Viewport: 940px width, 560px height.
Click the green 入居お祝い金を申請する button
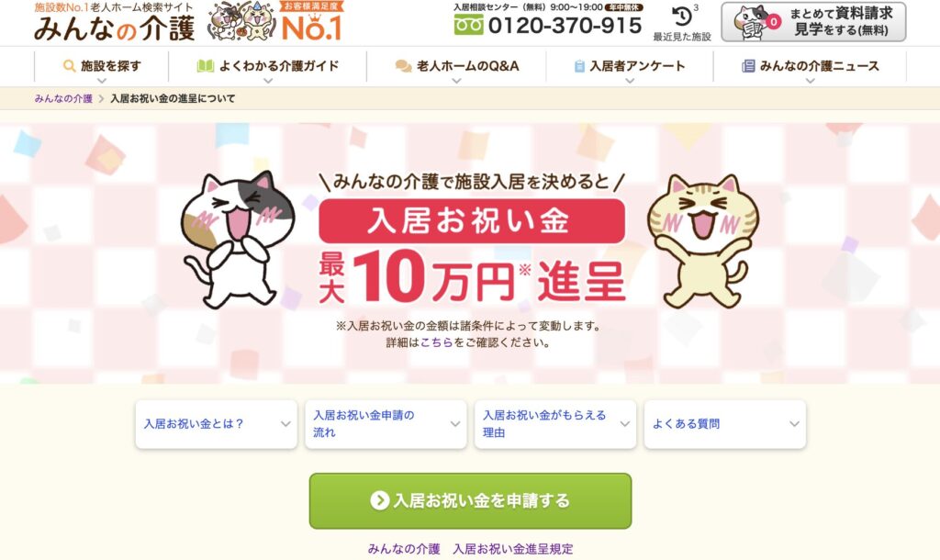point(471,500)
